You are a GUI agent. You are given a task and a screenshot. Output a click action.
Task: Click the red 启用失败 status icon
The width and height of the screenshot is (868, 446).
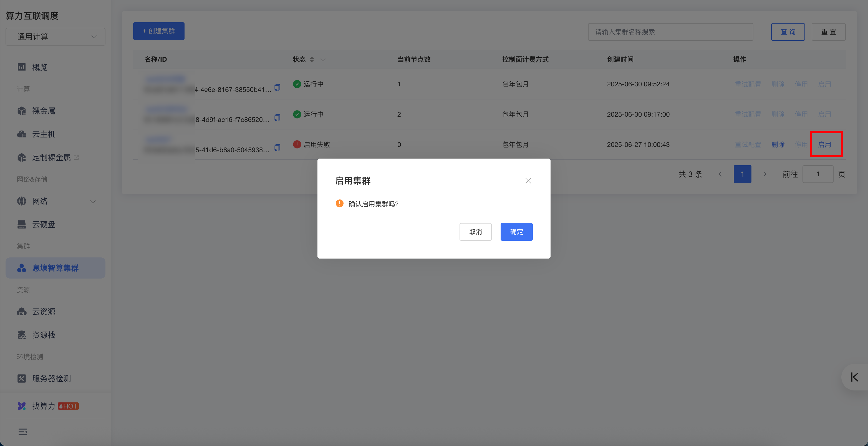tap(297, 144)
